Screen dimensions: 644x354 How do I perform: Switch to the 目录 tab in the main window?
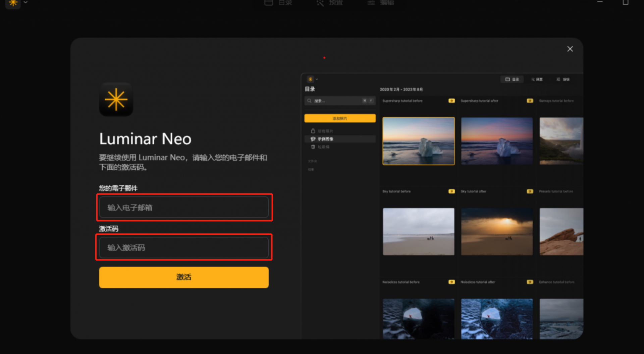[278, 3]
